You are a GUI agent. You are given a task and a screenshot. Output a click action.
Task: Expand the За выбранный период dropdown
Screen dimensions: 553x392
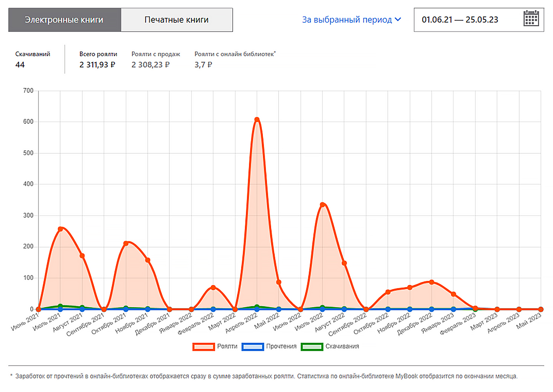(351, 19)
